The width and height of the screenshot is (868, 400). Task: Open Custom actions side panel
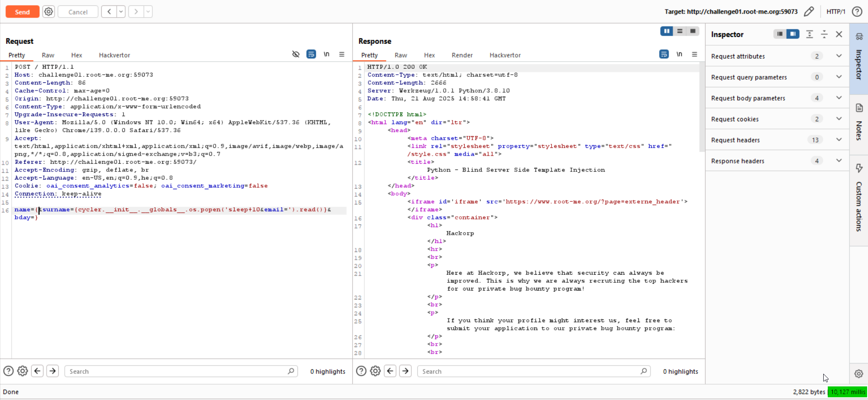tap(859, 199)
